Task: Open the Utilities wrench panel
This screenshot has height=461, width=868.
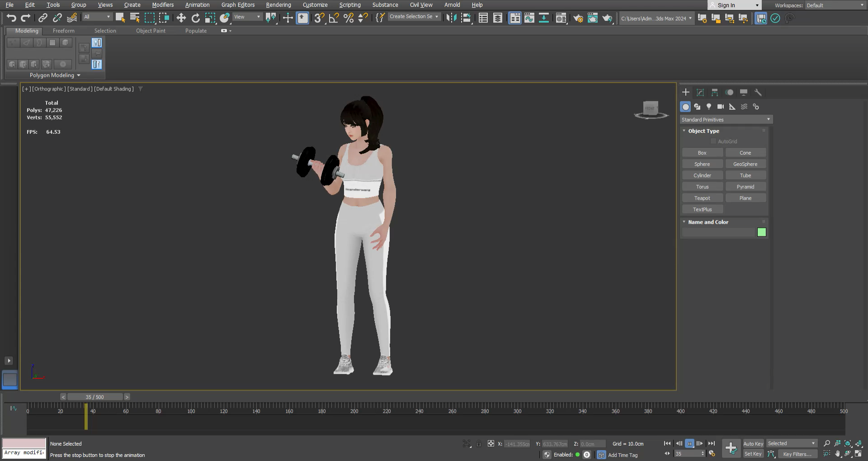Action: pos(758,92)
